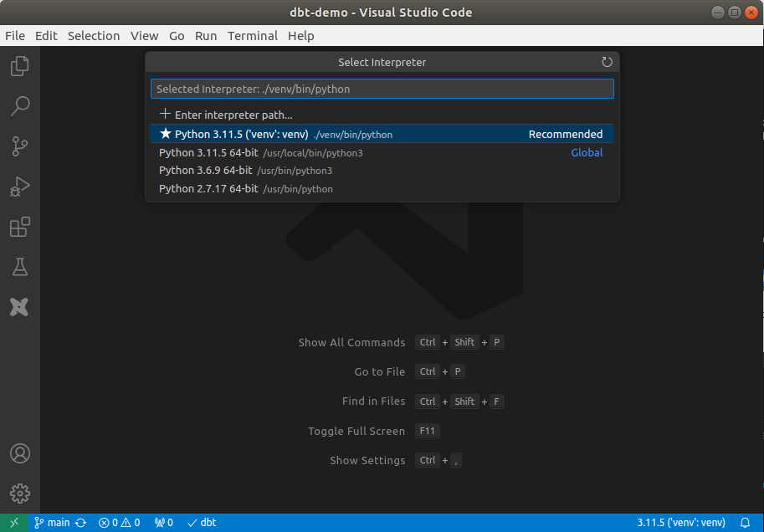This screenshot has width=764, height=532.
Task: Choose Enter interpreter path... option
Action: coord(382,115)
